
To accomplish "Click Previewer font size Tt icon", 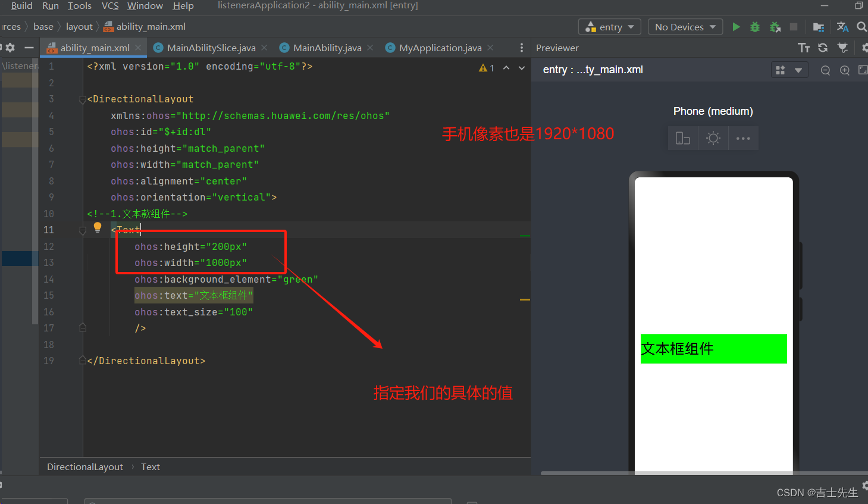I will click(x=804, y=48).
